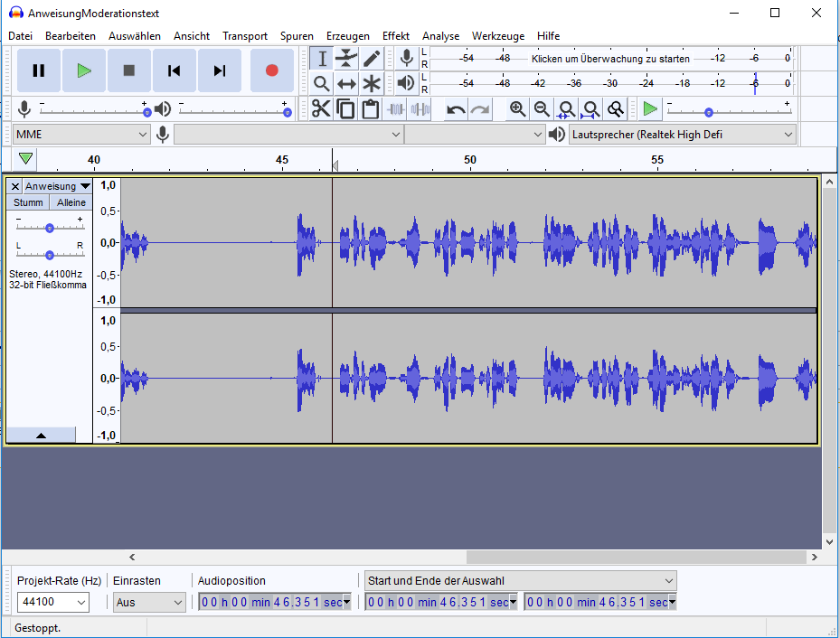Open the MME audio host dropdown
Viewport: 840px width, 638px height.
tap(80, 135)
